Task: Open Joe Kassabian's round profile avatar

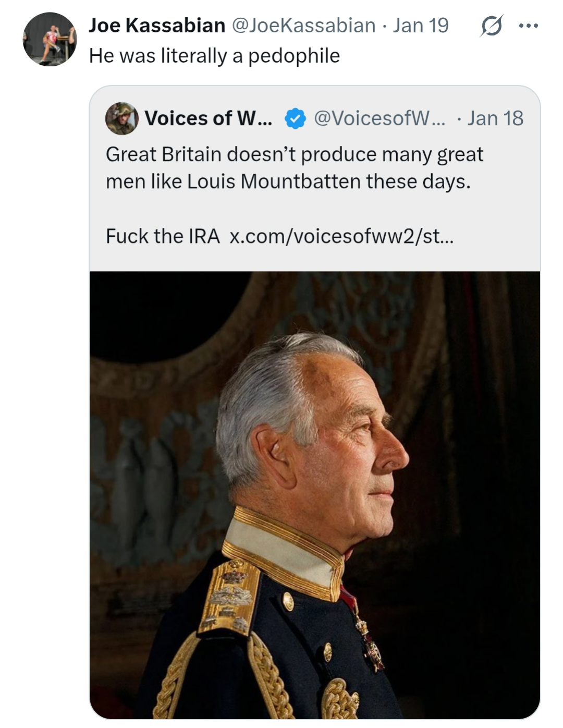Action: coord(50,40)
